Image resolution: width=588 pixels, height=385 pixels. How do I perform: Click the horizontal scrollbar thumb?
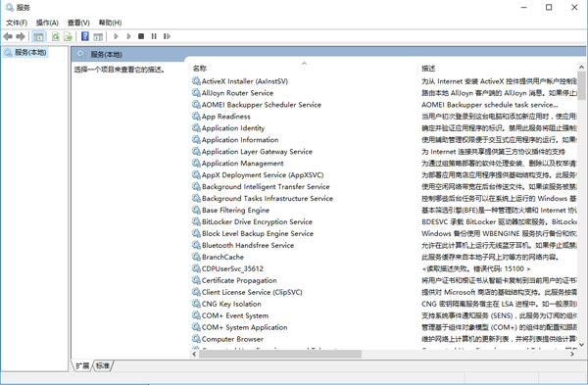tap(279, 354)
